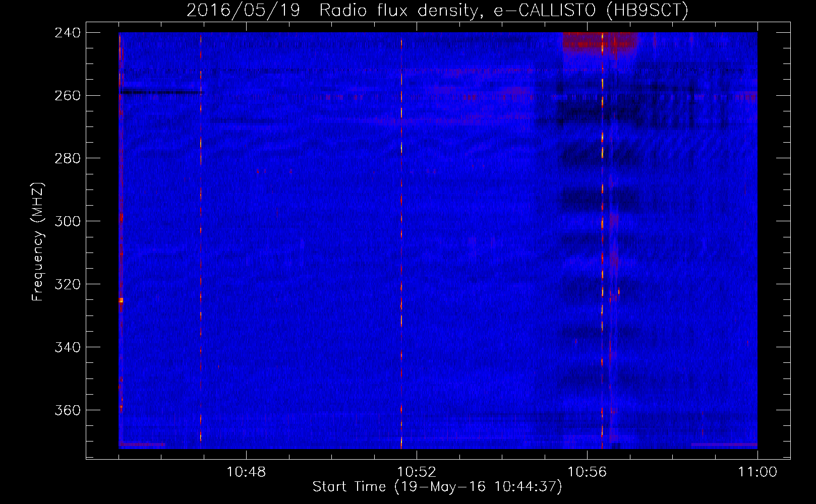This screenshot has width=816, height=504.
Task: Click the 260 frequency tick label
Action: click(x=68, y=96)
